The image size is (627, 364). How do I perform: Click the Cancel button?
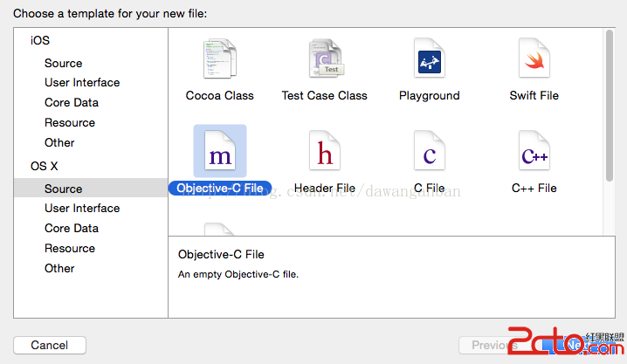pyautogui.click(x=50, y=345)
